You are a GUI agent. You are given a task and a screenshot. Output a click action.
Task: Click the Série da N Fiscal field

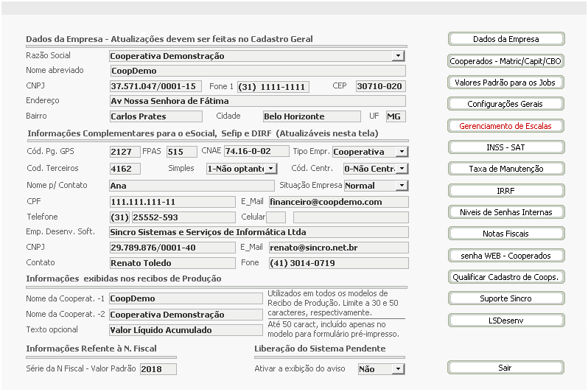click(x=158, y=369)
